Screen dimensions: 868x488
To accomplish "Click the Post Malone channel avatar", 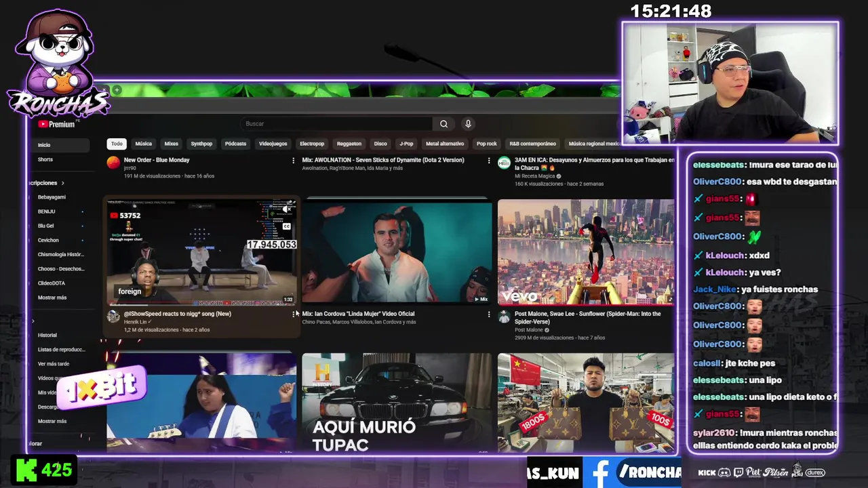I will [x=504, y=317].
